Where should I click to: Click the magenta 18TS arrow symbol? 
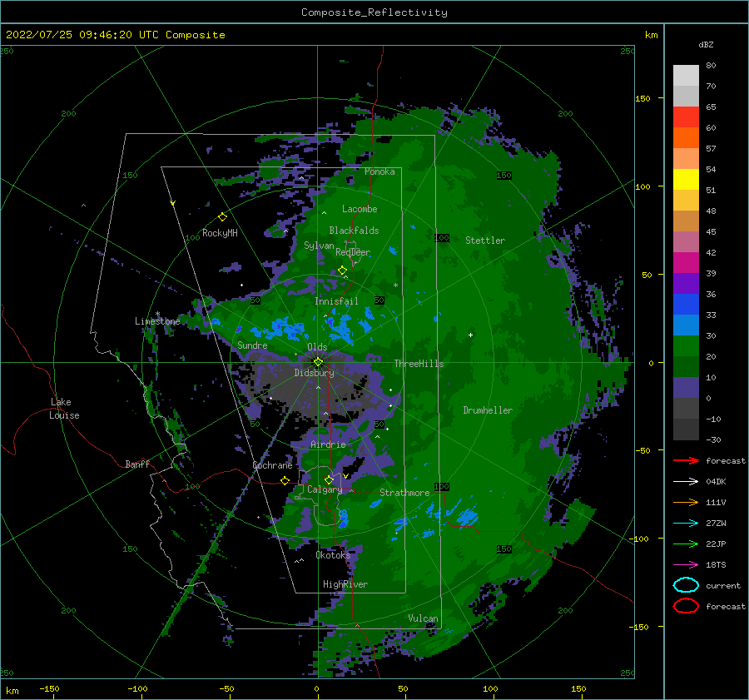[x=686, y=565]
